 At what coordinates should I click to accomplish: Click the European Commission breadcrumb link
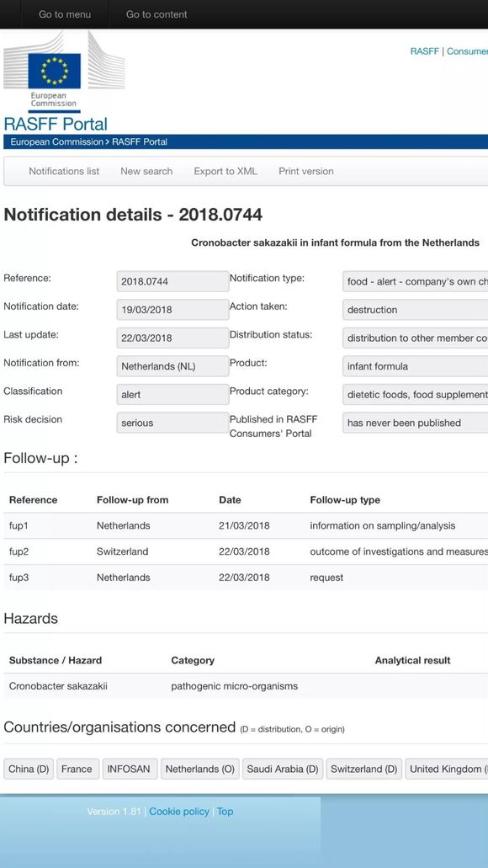click(56, 141)
